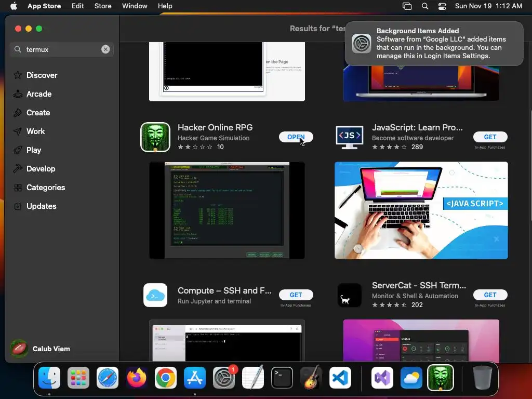Image resolution: width=532 pixels, height=399 pixels.
Task: Get the JavaScript: Learn Pro app
Action: (x=490, y=137)
